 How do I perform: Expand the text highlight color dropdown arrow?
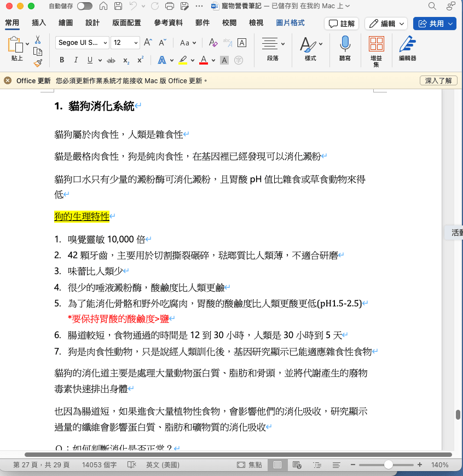(192, 60)
